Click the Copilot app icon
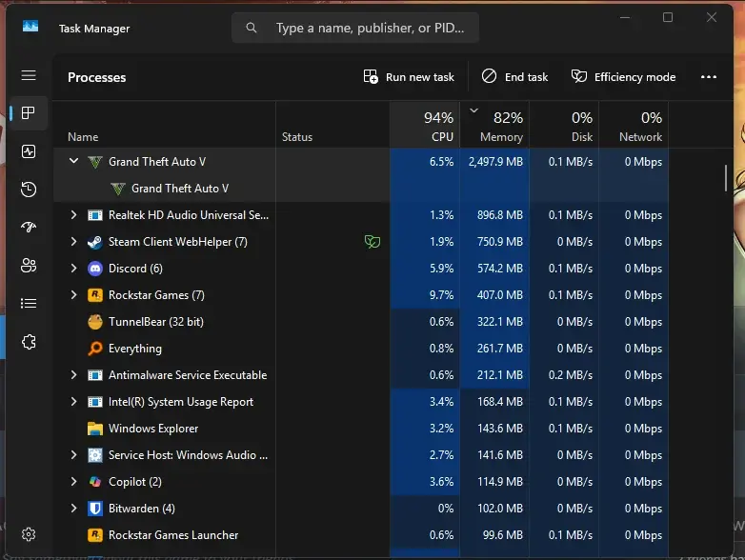Screen dimensions: 745x560 95,482
